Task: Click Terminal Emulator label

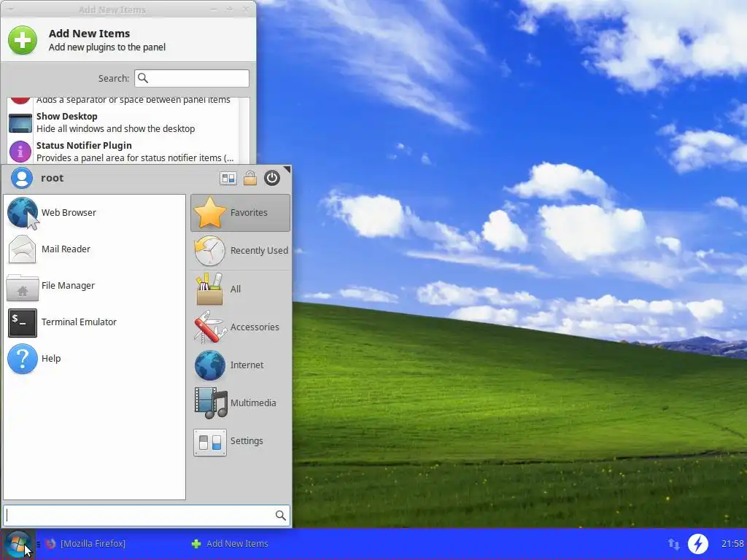Action: [79, 322]
